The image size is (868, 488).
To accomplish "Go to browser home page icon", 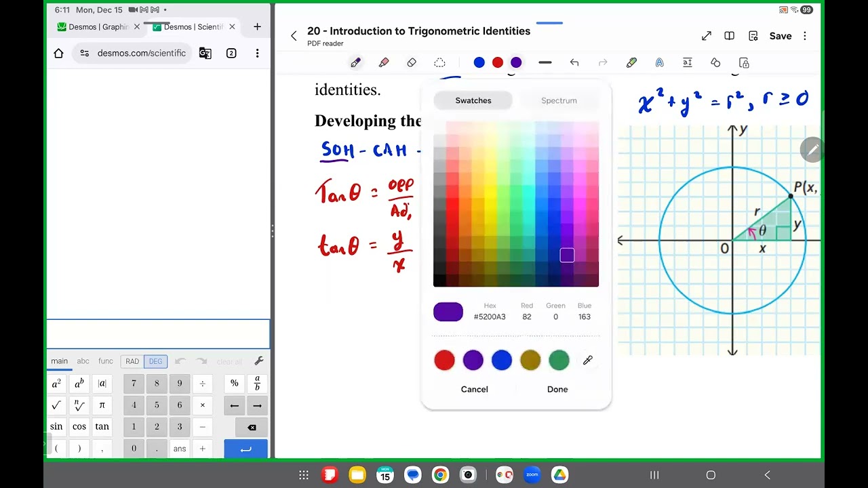I will coord(58,53).
